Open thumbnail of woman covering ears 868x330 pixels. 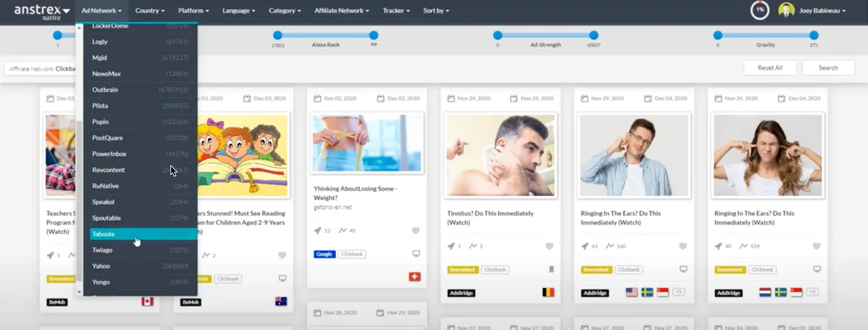tap(767, 155)
